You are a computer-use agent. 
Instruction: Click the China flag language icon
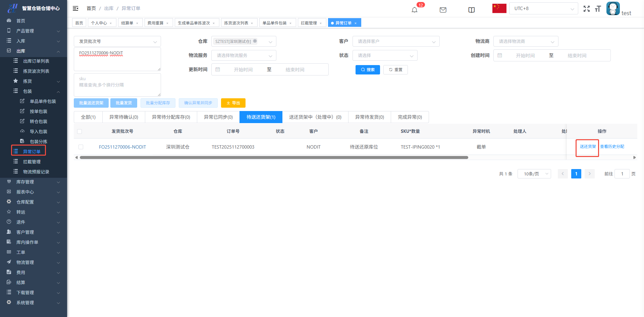click(x=499, y=8)
